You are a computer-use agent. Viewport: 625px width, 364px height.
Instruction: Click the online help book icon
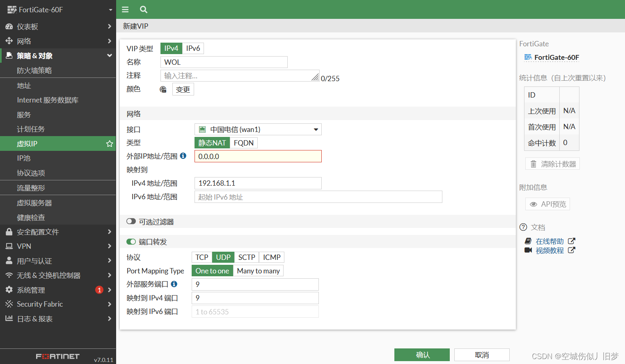tap(528, 241)
